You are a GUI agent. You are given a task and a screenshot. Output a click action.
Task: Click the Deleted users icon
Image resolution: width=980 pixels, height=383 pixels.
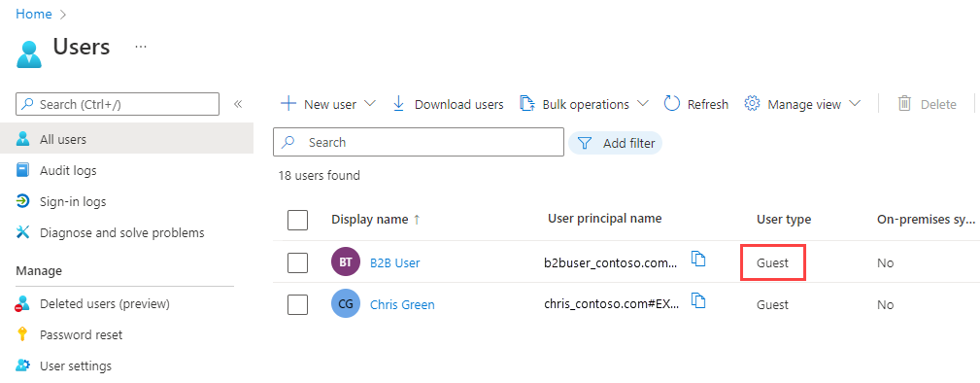pos(23,303)
